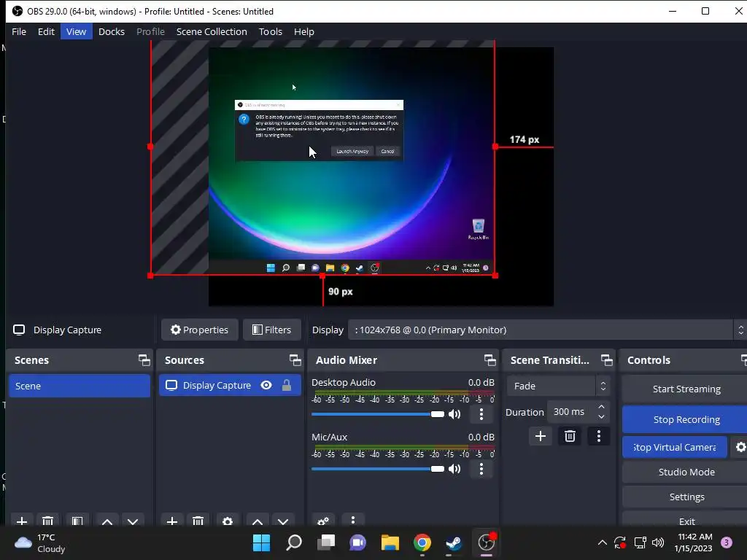747x560 pixels.
Task: Open the Edit menu
Action: click(46, 31)
